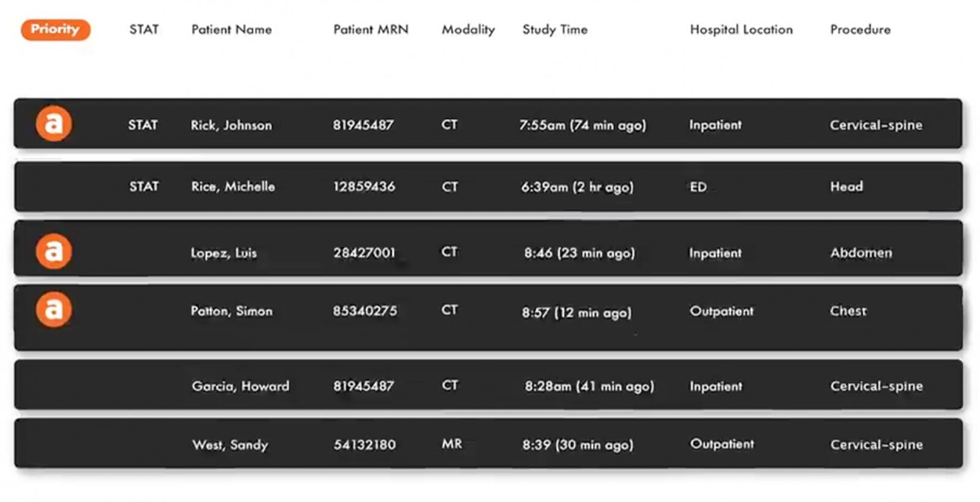Click the orange AI icon for Lopez, Luis
This screenshot has width=980, height=502.
[x=54, y=251]
